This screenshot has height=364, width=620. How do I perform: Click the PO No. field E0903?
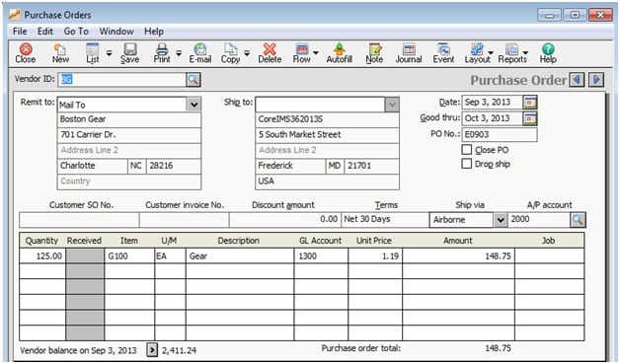(500, 134)
